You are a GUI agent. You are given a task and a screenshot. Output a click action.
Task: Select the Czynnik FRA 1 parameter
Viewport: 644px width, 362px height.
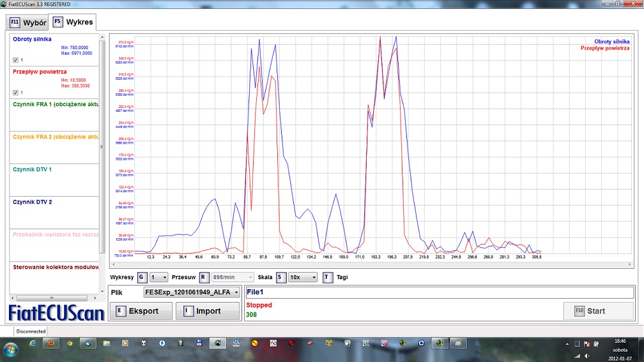(55, 104)
